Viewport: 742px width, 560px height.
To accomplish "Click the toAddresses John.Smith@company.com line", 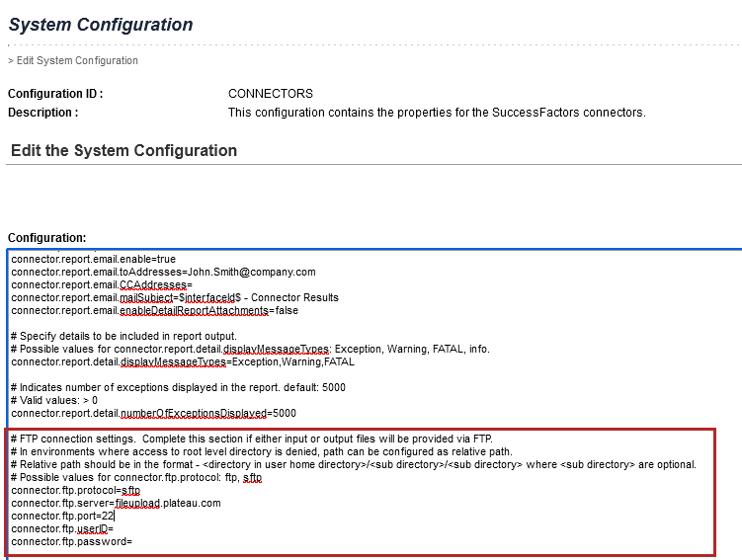I will click(x=163, y=272).
